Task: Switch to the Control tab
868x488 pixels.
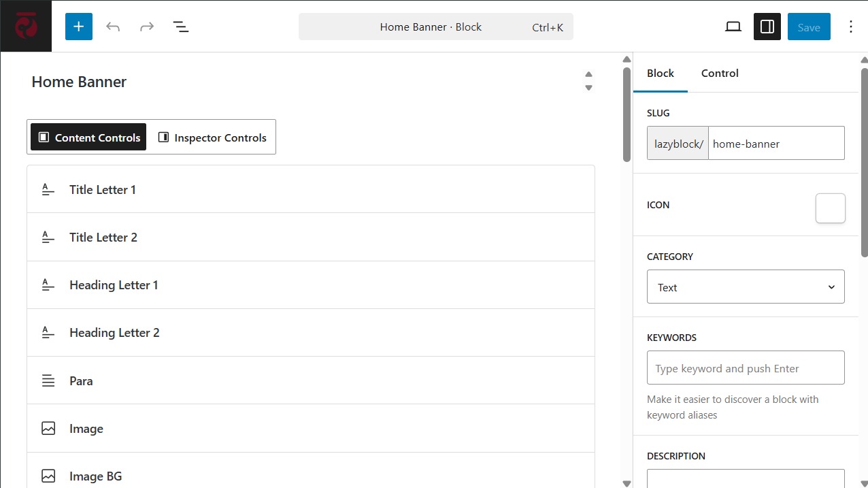Action: 720,74
